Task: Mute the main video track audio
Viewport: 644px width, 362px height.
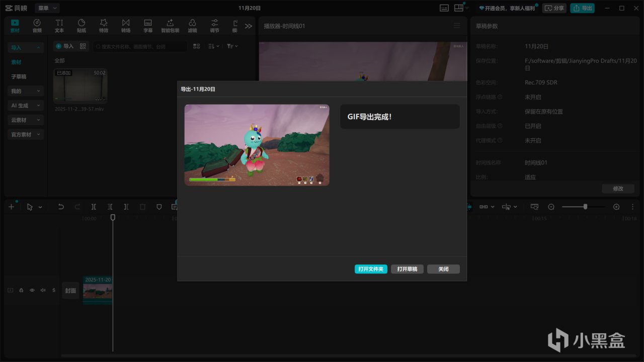Action: coord(43,290)
